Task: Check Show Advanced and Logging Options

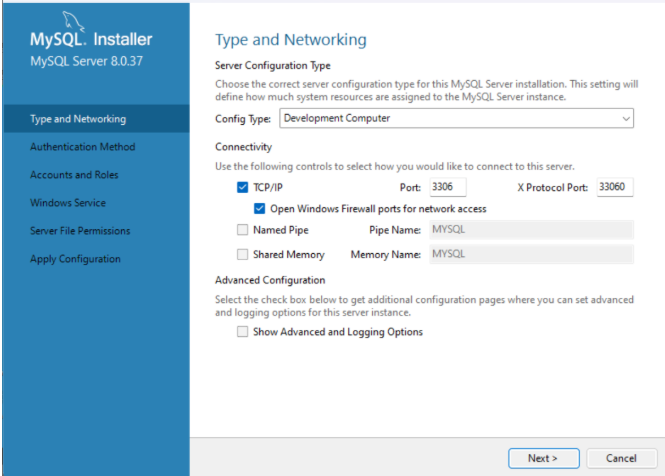Action: coord(242,331)
